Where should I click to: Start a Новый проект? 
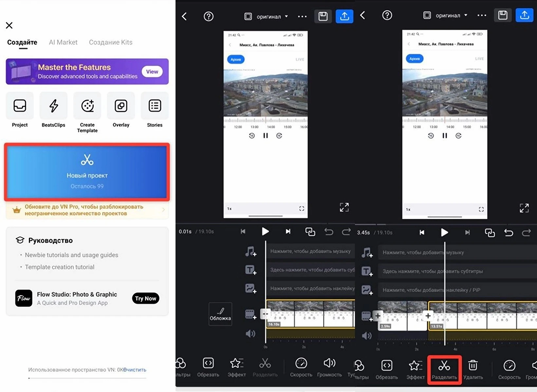click(87, 172)
